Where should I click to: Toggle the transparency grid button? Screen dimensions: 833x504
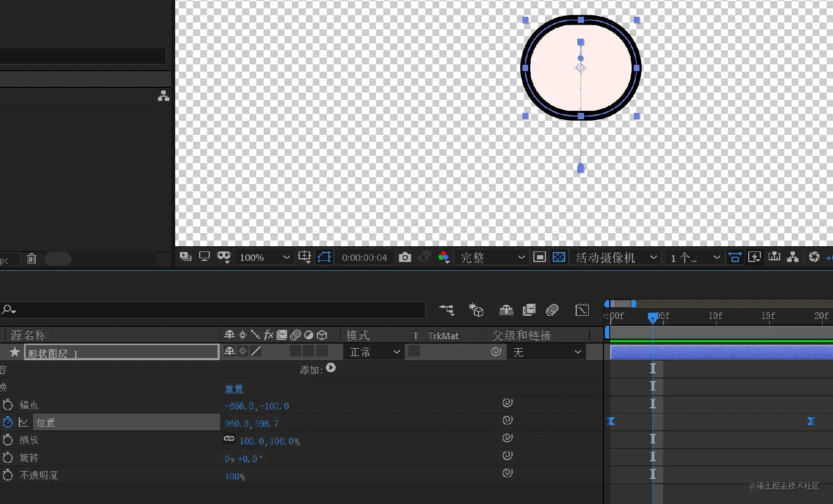tap(559, 257)
